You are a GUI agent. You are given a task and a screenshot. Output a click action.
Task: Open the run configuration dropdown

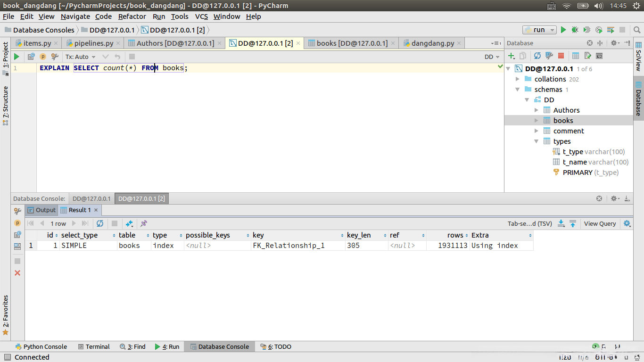[539, 30]
